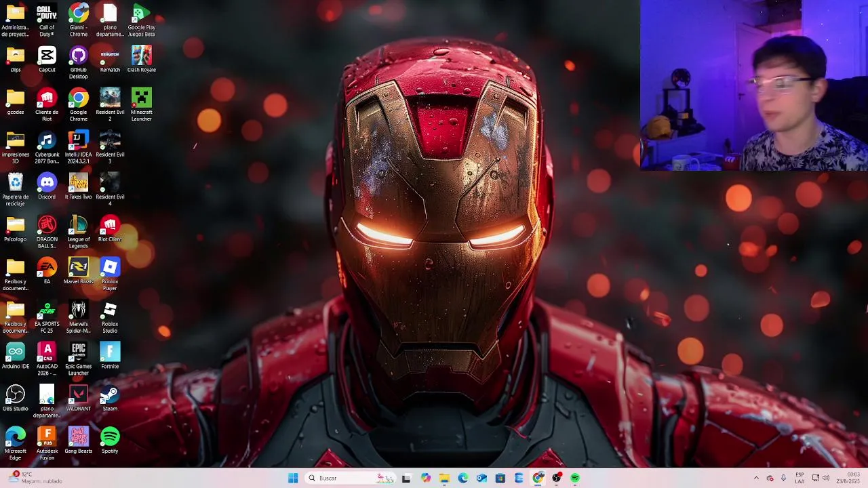
Task: Open EA SPORTS FC 25 shortcut
Action: [x=47, y=317]
